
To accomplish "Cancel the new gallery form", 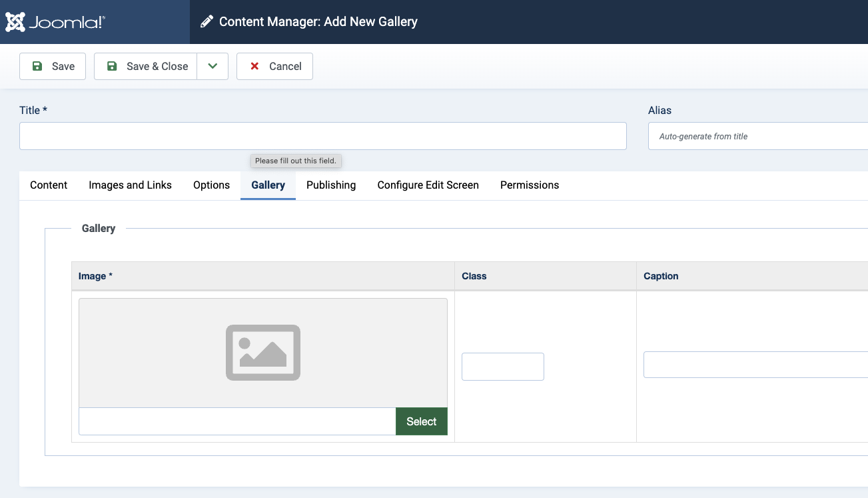I will 274,66.
